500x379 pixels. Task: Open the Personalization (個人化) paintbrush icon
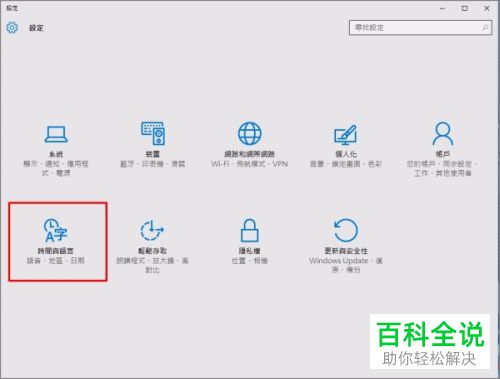tap(346, 135)
